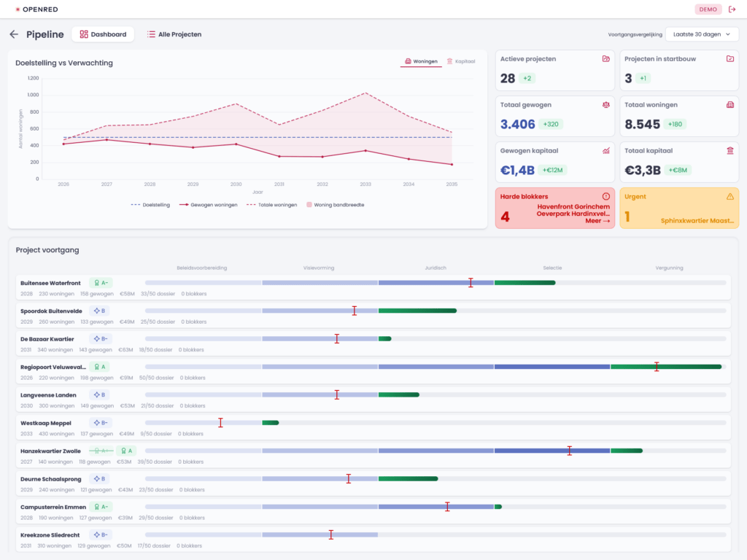Click the building icon on Totaal woningen card

[x=729, y=105]
